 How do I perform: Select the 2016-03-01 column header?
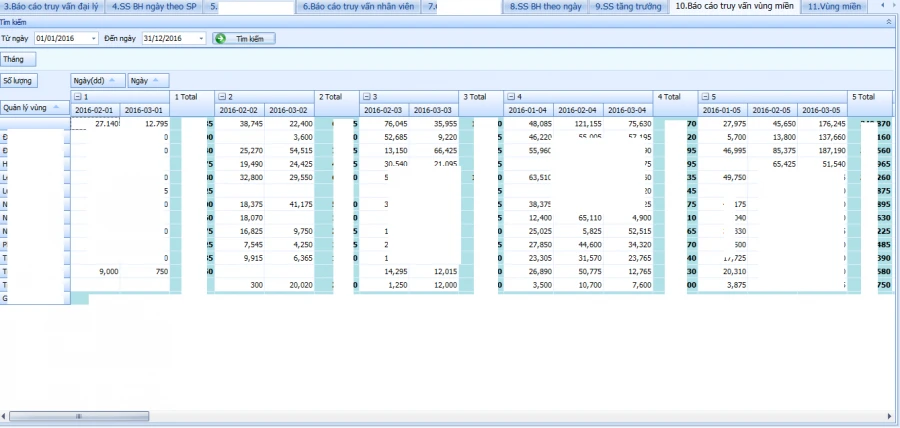145,110
